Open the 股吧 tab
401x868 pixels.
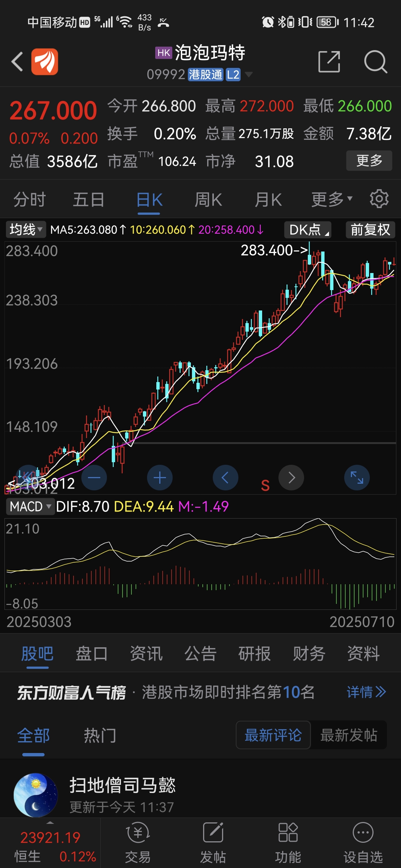click(38, 654)
